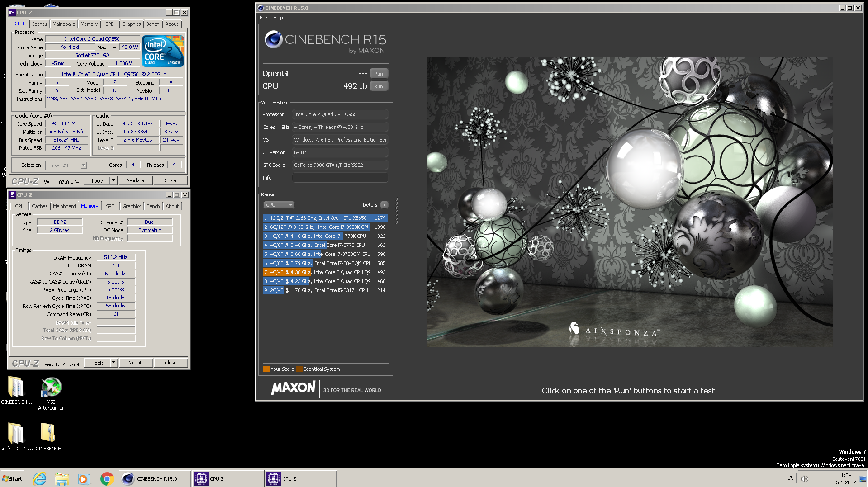Open the Ranking Details arrow button
This screenshot has height=487, width=868.
pyautogui.click(x=384, y=205)
